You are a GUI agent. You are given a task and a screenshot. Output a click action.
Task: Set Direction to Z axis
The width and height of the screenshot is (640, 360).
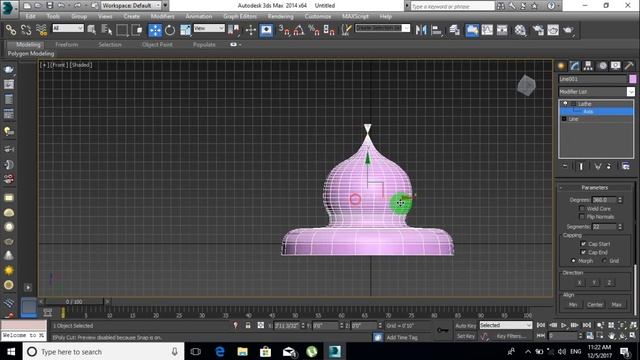[x=609, y=282]
